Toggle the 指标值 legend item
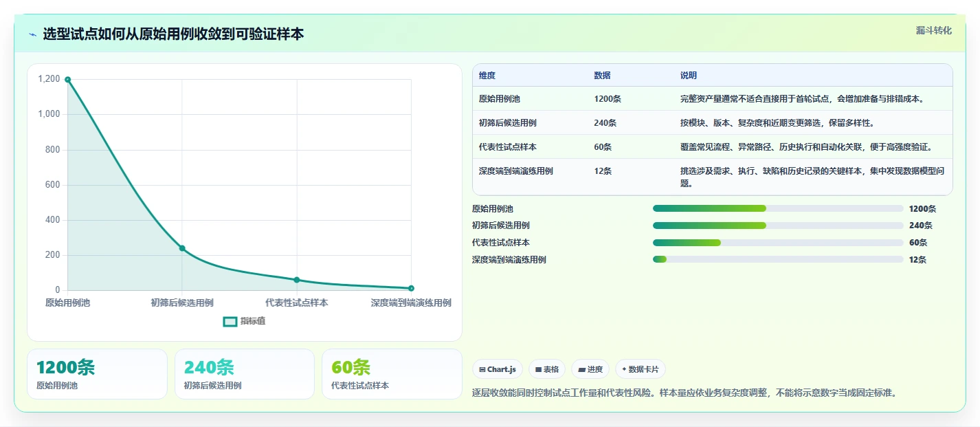Screen dimensions: 980x427 pos(244,321)
